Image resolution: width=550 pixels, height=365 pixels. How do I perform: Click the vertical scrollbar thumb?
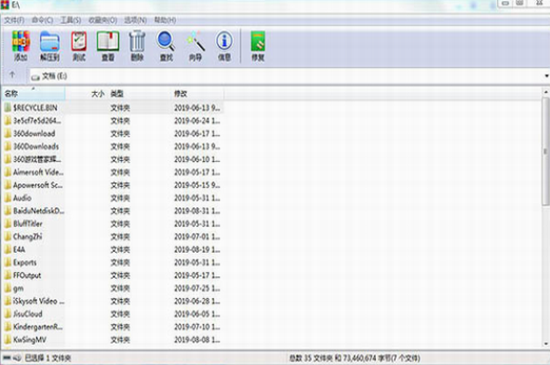[546, 151]
